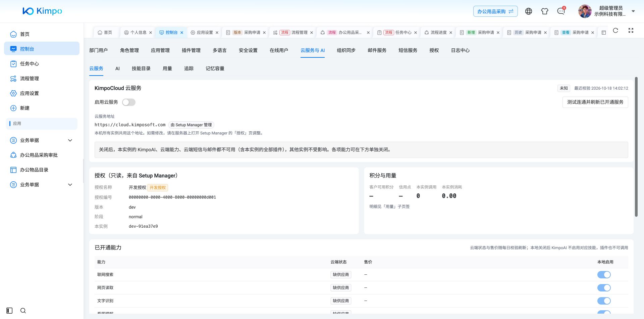Open the theme shirt icon
The width and height of the screenshot is (644, 319).
tap(545, 11)
